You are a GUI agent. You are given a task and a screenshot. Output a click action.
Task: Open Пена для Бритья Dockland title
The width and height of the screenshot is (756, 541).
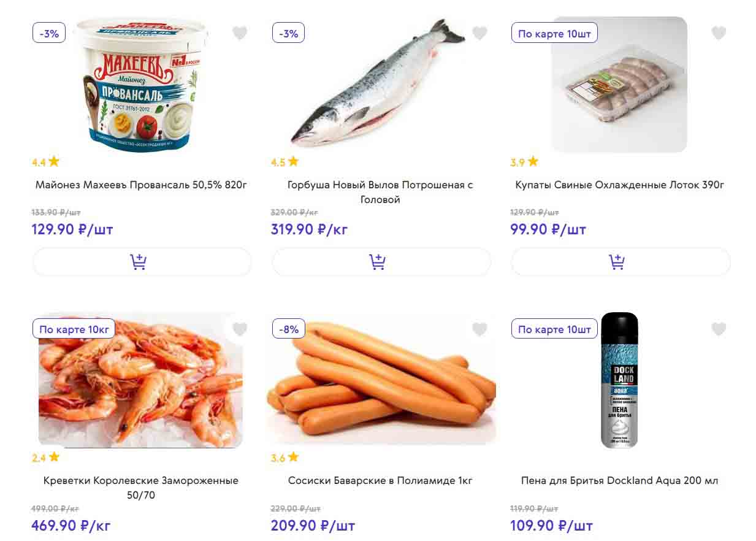pyautogui.click(x=619, y=480)
